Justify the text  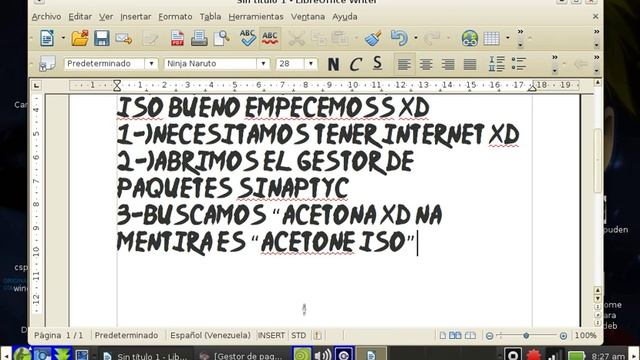[470, 64]
